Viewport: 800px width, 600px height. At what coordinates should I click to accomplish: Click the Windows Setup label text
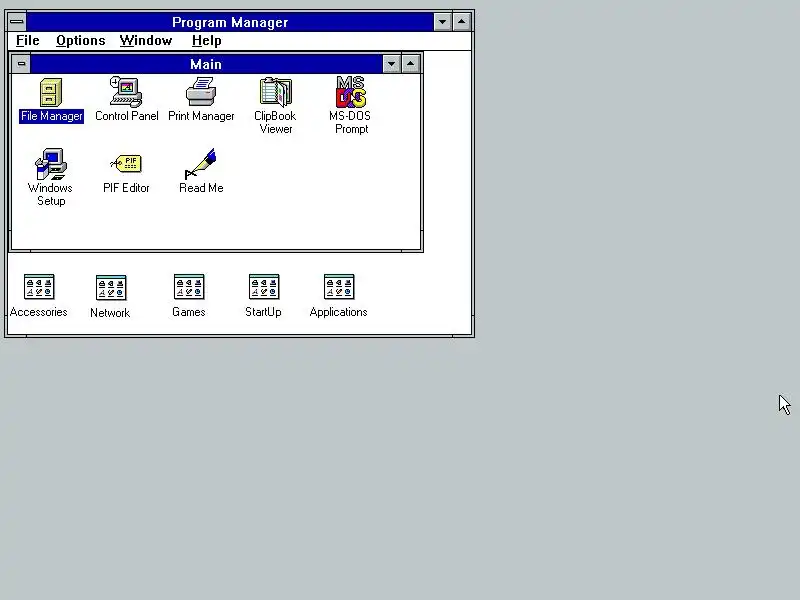(x=51, y=194)
